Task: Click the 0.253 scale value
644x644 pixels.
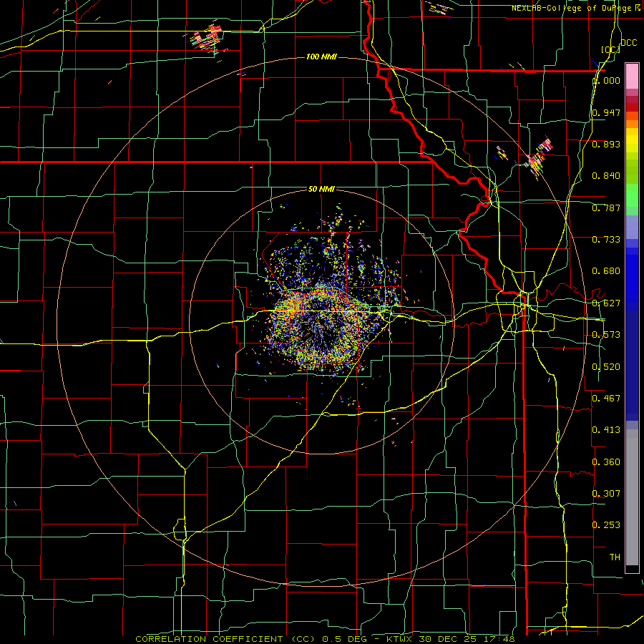Action: 606,525
